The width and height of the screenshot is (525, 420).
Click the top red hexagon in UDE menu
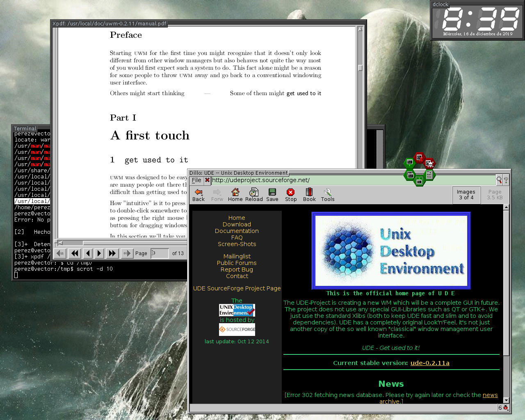coord(419,157)
